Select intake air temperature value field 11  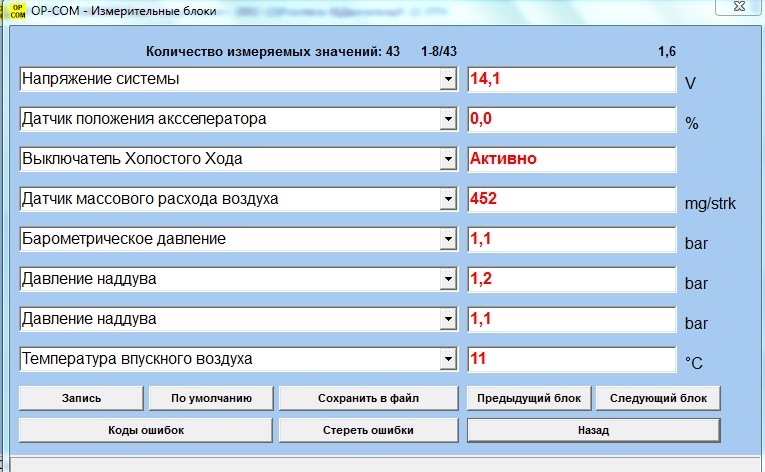pyautogui.click(x=572, y=360)
